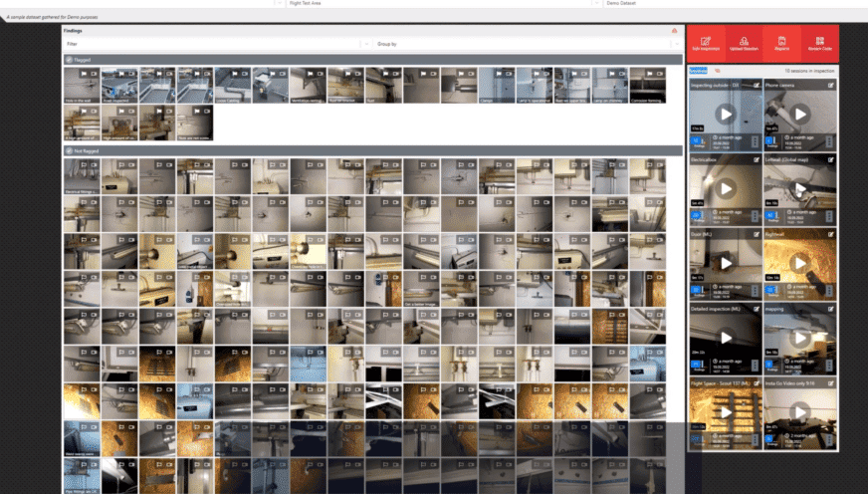The height and width of the screenshot is (494, 868).
Task: Select the Sessions tab in right panel
Action: [x=698, y=71]
